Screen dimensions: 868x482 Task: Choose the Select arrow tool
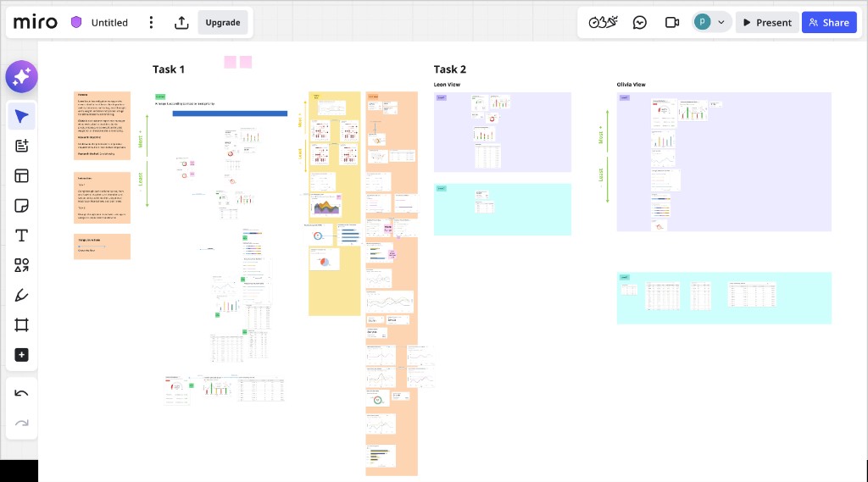tap(21, 116)
